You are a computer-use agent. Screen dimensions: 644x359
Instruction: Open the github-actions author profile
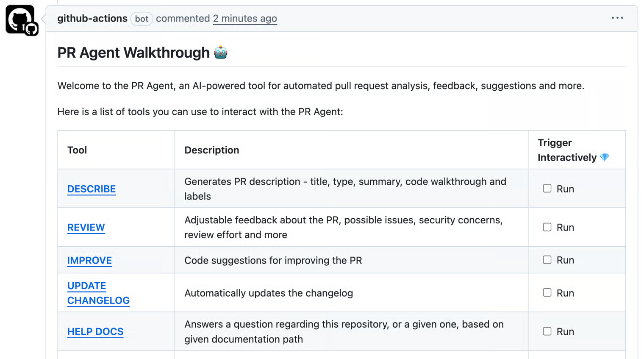[x=92, y=19]
